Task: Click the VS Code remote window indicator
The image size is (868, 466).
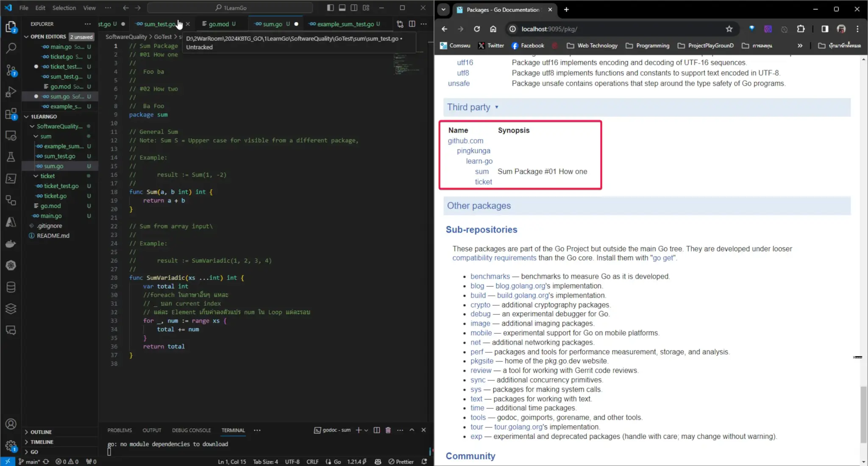Action: (7, 461)
